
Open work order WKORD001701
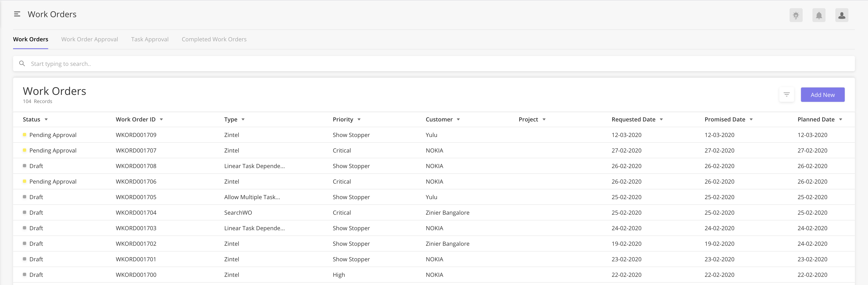pyautogui.click(x=136, y=259)
